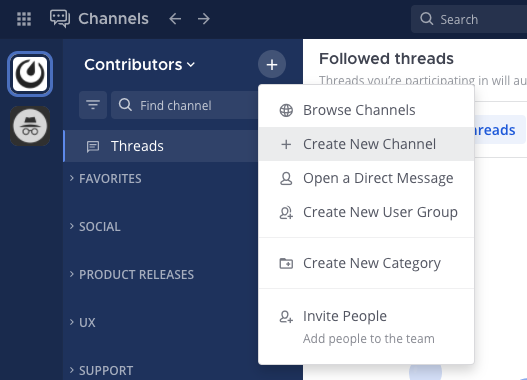Expand the FAVORITES category
This screenshot has height=380, width=527.
pyautogui.click(x=106, y=178)
